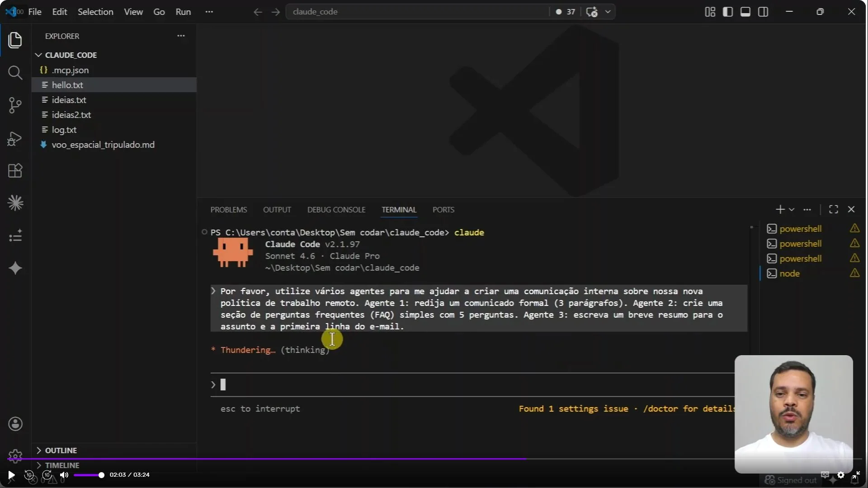This screenshot has width=868, height=488.
Task: Go forward with the right arrow
Action: 275,12
